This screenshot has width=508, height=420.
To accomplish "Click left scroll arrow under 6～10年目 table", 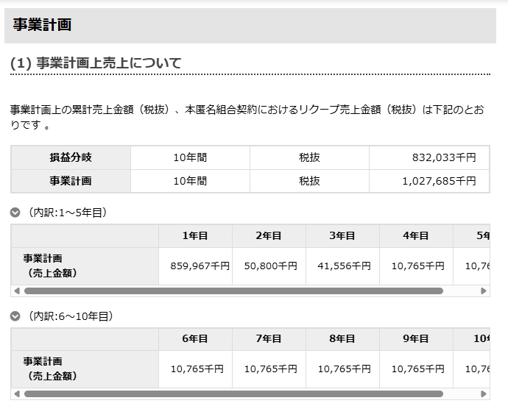I will tap(17, 394).
